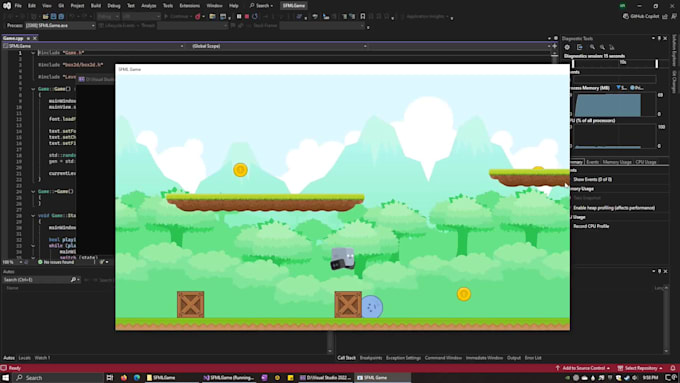Click the Windows Start button
Image resolution: width=680 pixels, height=383 pixels.
coord(6,378)
